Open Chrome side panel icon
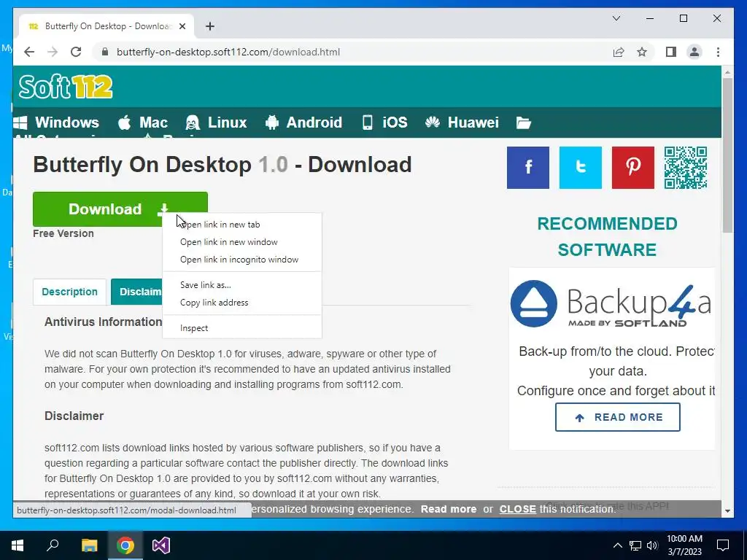Image resolution: width=747 pixels, height=560 pixels. pyautogui.click(x=671, y=52)
